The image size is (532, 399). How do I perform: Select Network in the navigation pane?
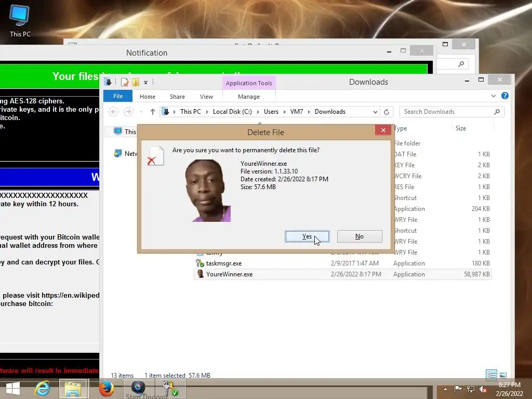[126, 154]
